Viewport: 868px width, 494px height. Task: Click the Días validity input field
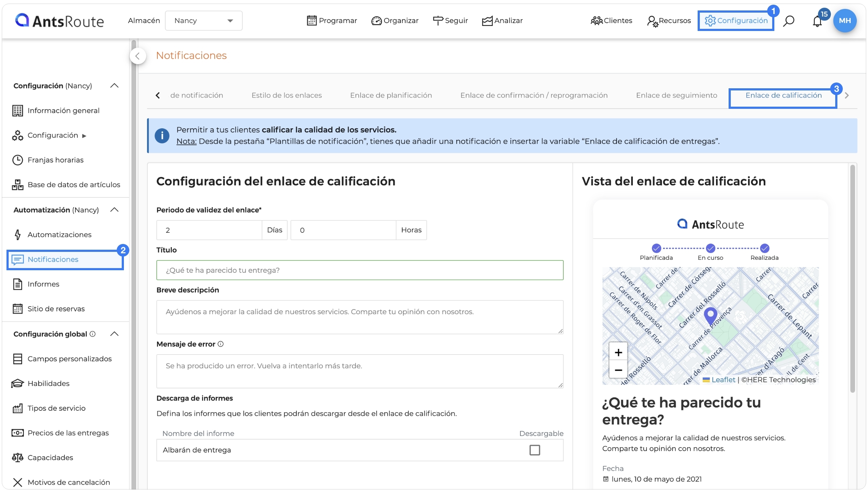(209, 230)
